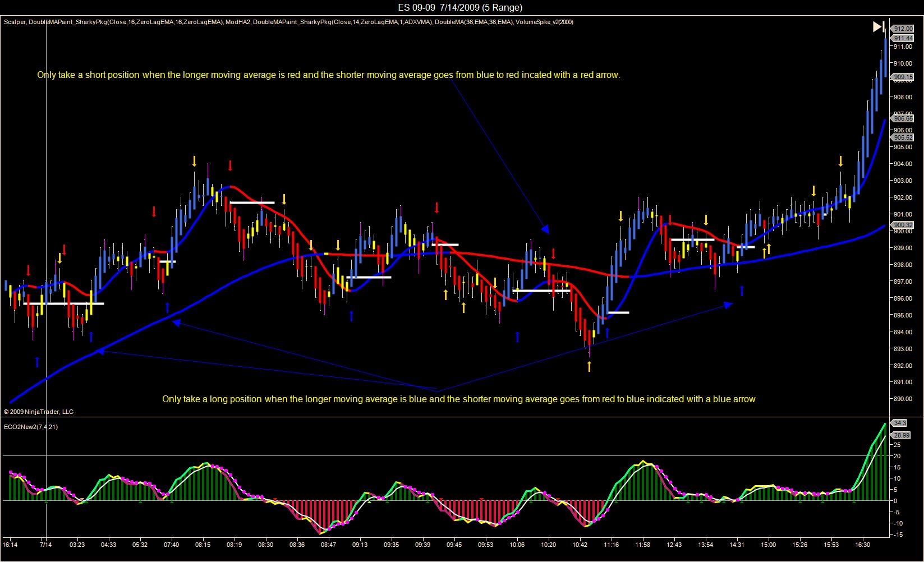Click the 908.00 price axis label

(903, 97)
